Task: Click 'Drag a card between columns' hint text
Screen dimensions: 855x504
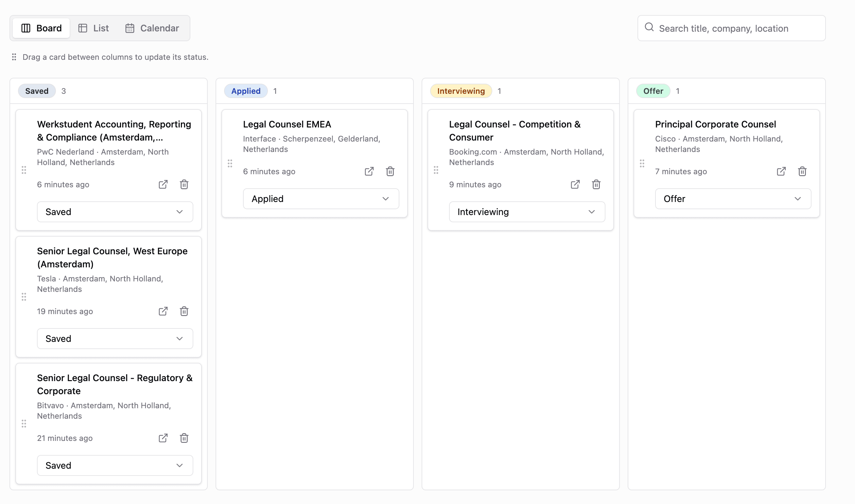Action: [115, 57]
